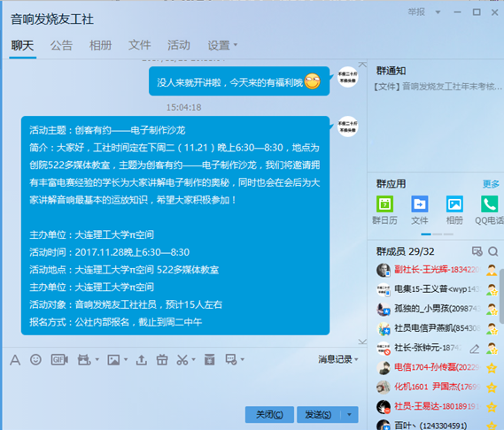
Task: Click the gift icon in toolbar
Action: pos(162,360)
